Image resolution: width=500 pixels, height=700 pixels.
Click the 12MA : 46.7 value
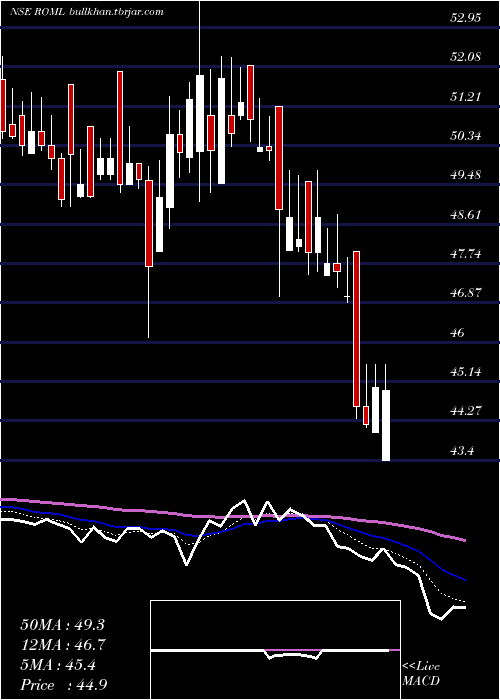pos(62,645)
